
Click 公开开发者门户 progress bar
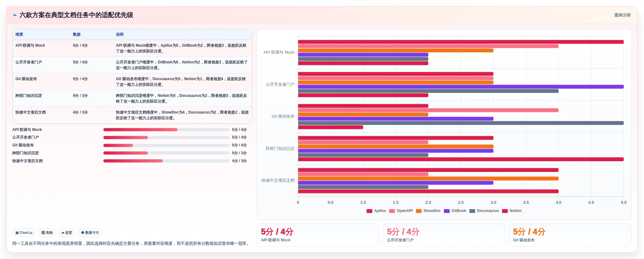(166, 138)
